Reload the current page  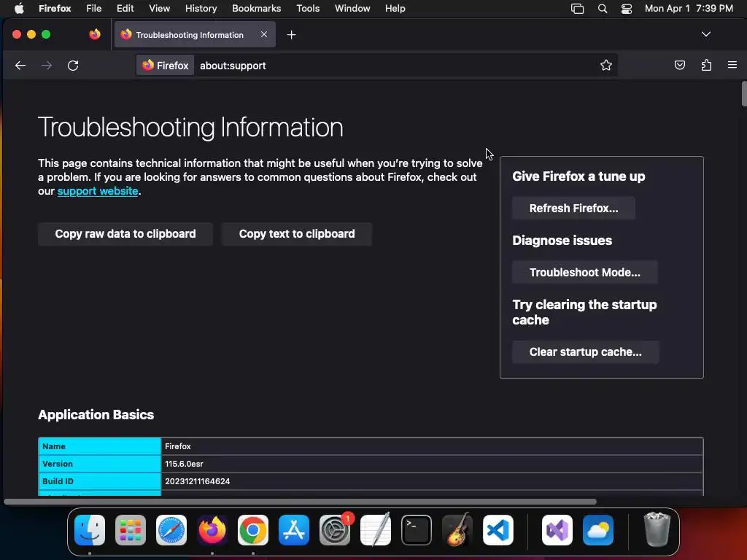(73, 65)
